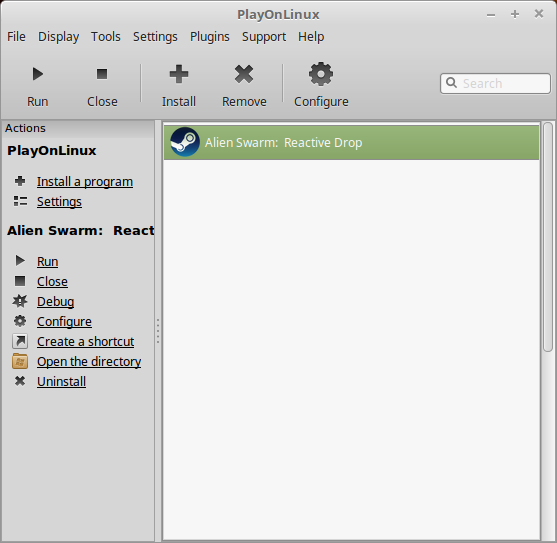
Task: Click square stop icon beside sidebar Close
Action: (20, 281)
